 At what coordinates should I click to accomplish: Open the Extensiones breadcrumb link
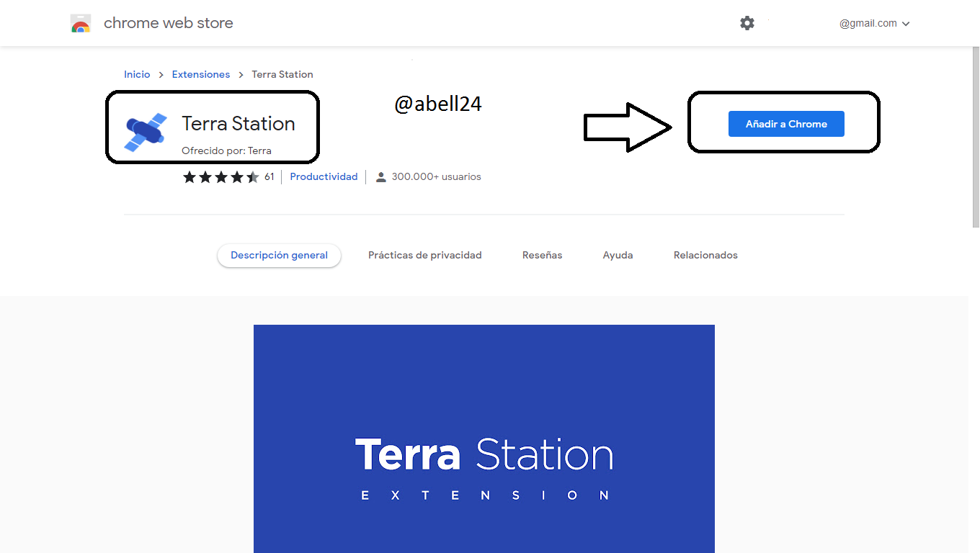pyautogui.click(x=201, y=74)
